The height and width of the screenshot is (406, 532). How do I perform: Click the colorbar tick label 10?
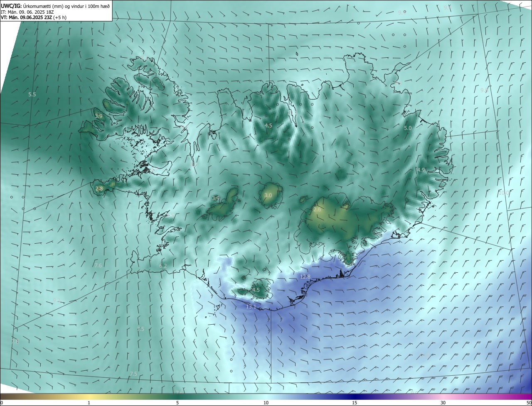click(266, 403)
